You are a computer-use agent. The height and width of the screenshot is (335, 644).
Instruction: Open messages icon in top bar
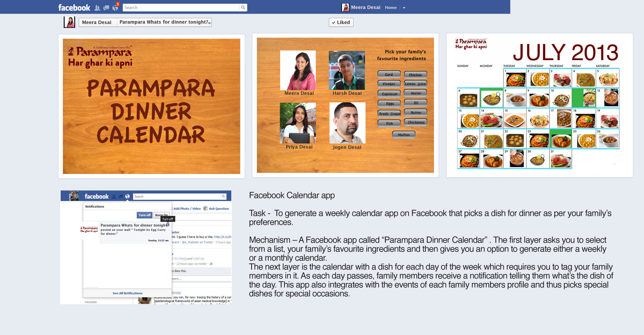(x=106, y=8)
